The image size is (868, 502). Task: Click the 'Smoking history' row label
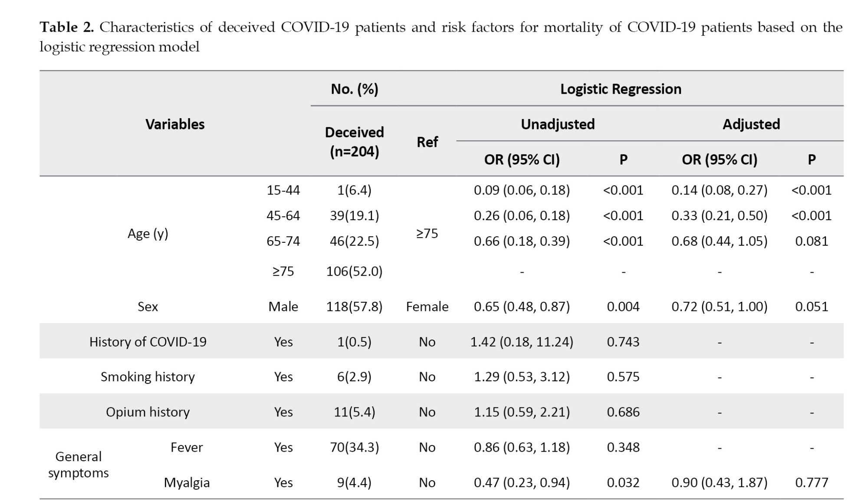(148, 376)
